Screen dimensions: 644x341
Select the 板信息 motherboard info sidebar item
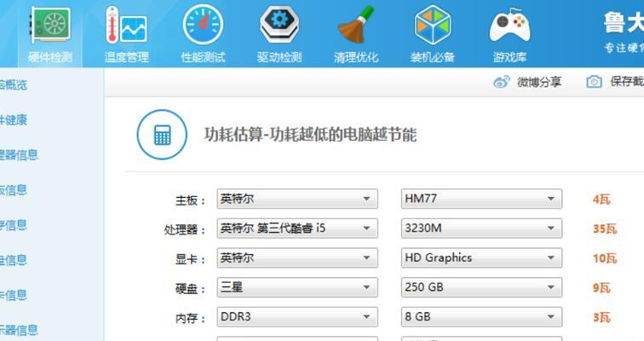[x=14, y=190]
